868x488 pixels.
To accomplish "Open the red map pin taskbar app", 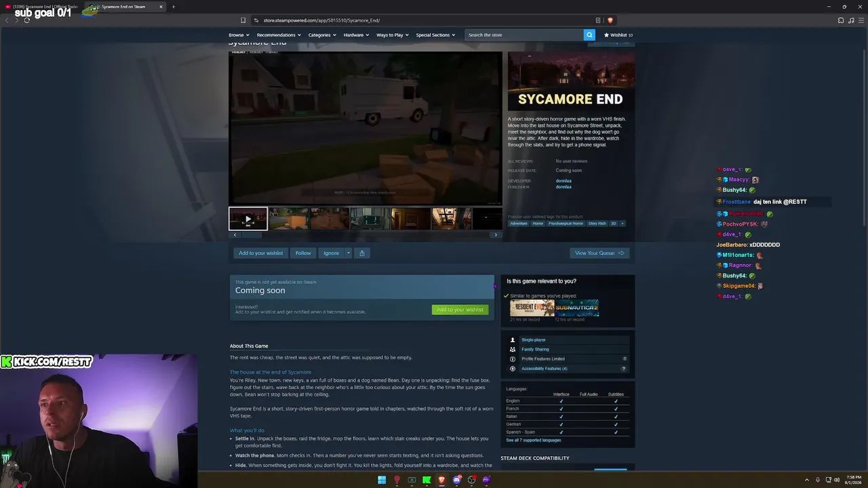I will pyautogui.click(x=397, y=480).
